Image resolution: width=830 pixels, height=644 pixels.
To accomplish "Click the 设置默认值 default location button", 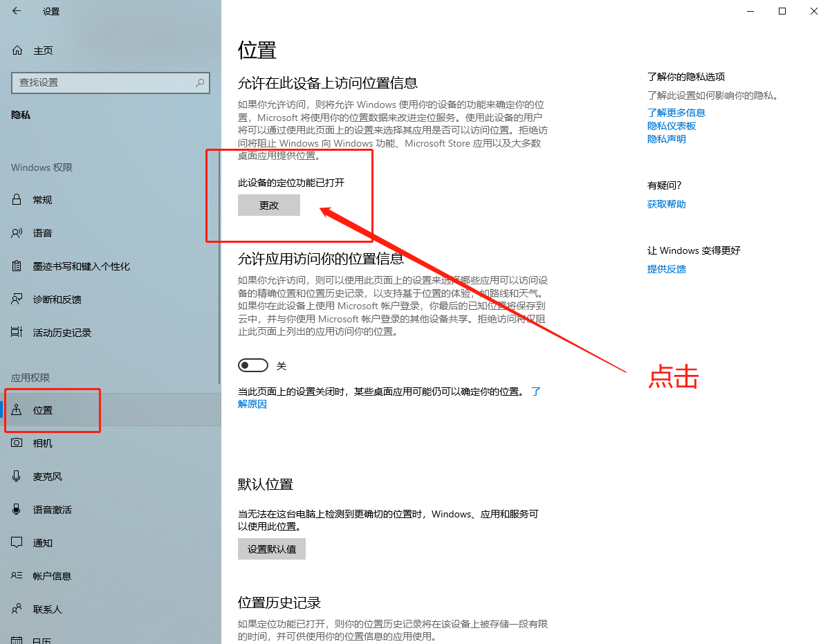I will click(271, 549).
